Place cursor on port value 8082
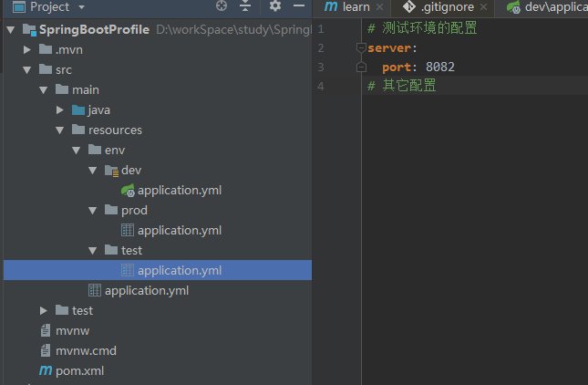 pyautogui.click(x=440, y=68)
